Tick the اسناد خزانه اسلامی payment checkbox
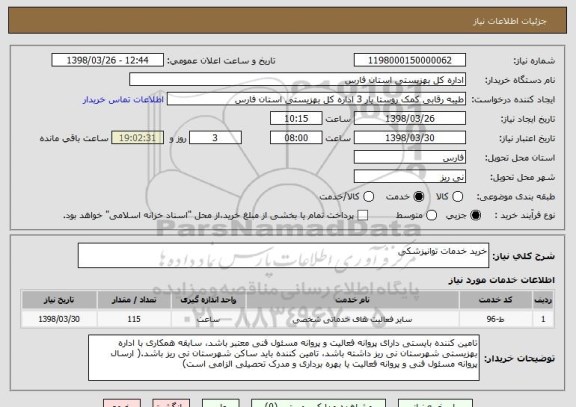Viewport: 576px width, 407px height. tap(363, 215)
